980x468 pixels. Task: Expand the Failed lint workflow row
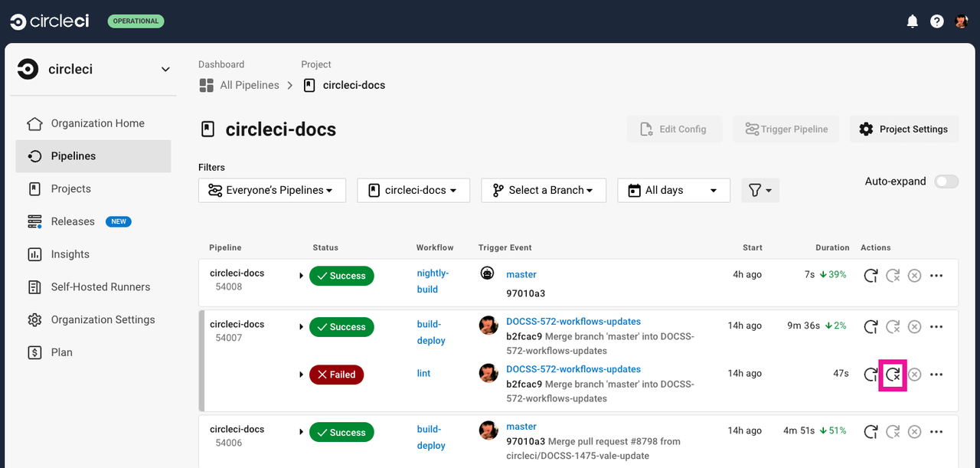click(302, 375)
